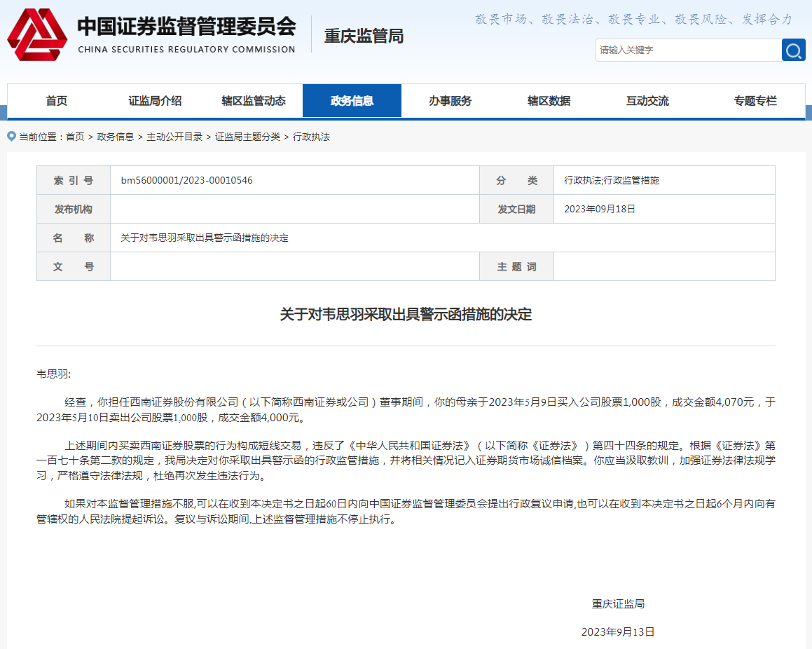The height and width of the screenshot is (649, 812).
Task: Type in the 请输入关键字 search field
Action: [688, 50]
